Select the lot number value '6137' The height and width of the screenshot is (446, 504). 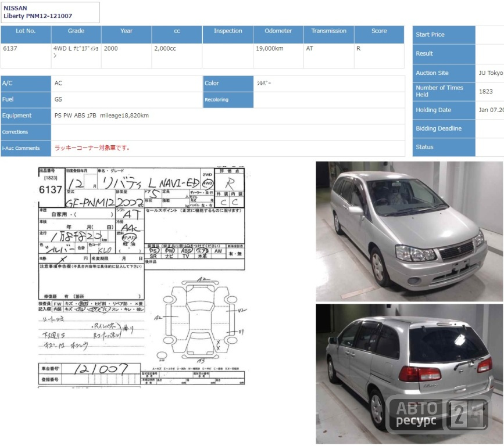tap(10, 48)
